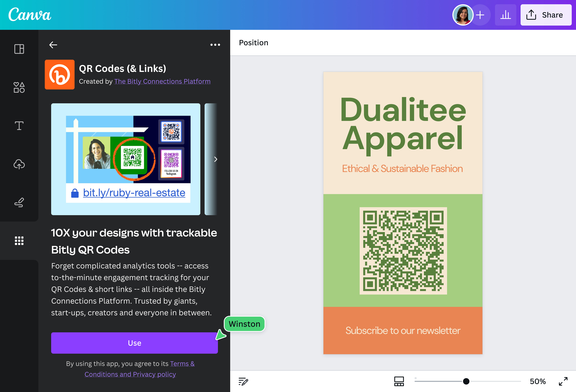The image size is (576, 392).
Task: Open the Uploads panel
Action: pyautogui.click(x=19, y=164)
